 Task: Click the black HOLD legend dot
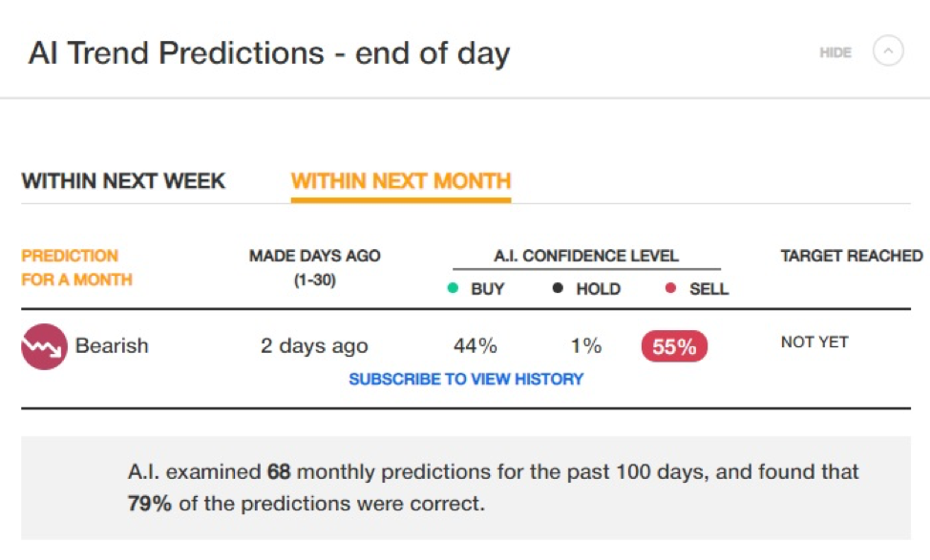pyautogui.click(x=558, y=288)
